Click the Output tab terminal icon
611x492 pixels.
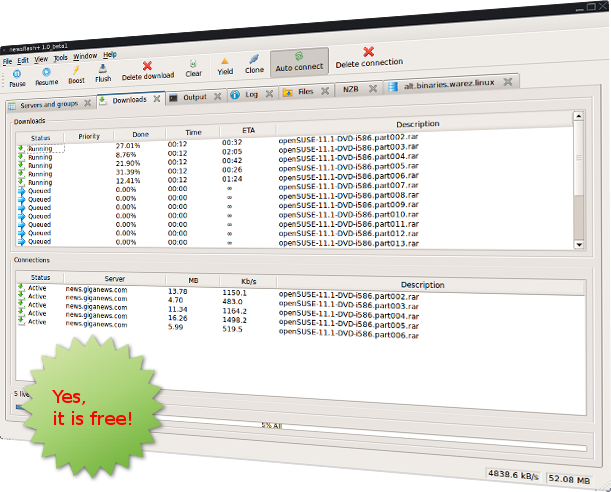[173, 98]
